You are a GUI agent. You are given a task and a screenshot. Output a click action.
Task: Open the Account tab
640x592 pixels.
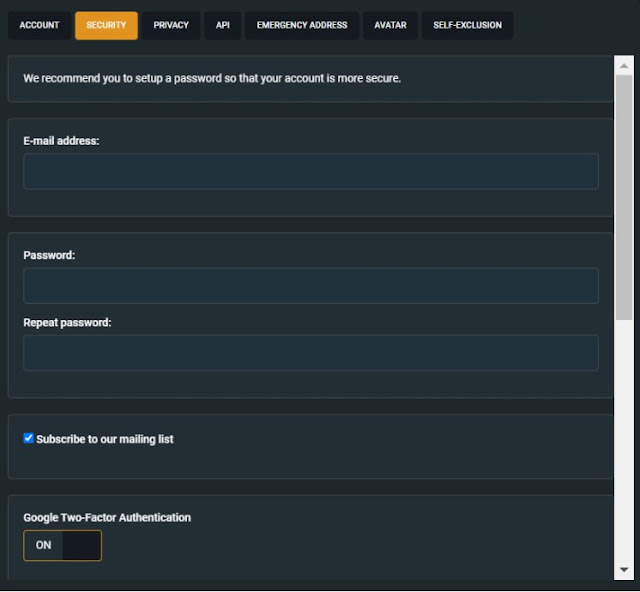pos(39,25)
